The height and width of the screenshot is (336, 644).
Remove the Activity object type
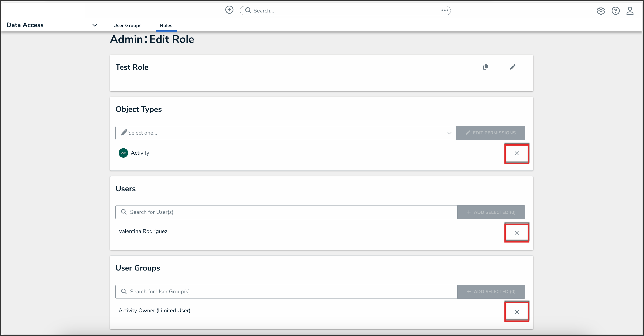(517, 154)
